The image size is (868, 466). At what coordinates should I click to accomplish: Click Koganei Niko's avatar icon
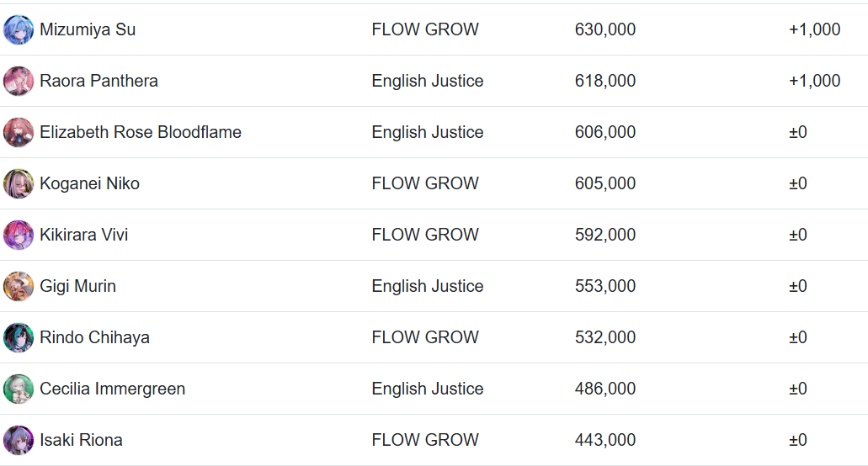19,183
